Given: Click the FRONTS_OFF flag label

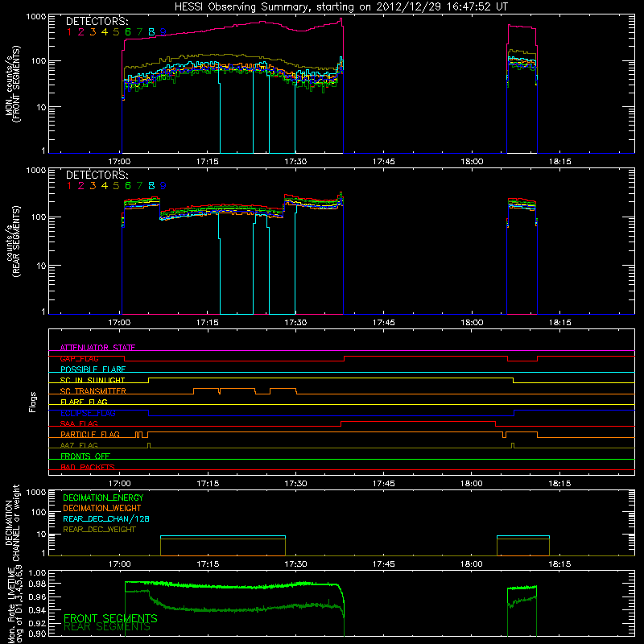Looking at the screenshot, I should (x=85, y=456).
